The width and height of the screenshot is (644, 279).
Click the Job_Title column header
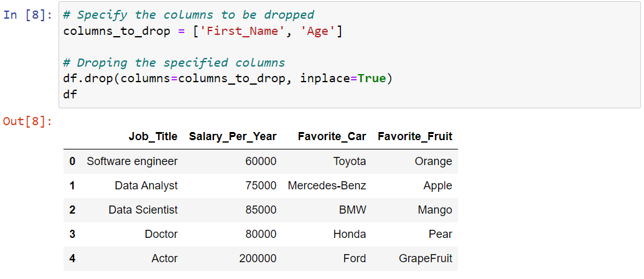coord(153,136)
